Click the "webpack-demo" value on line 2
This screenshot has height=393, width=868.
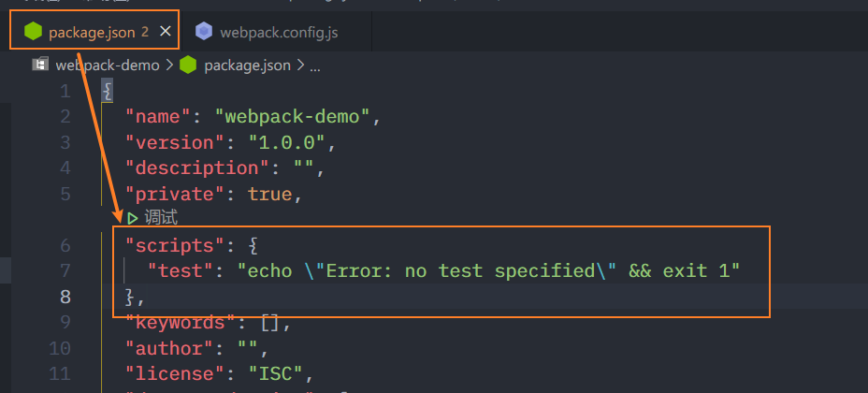tap(292, 117)
